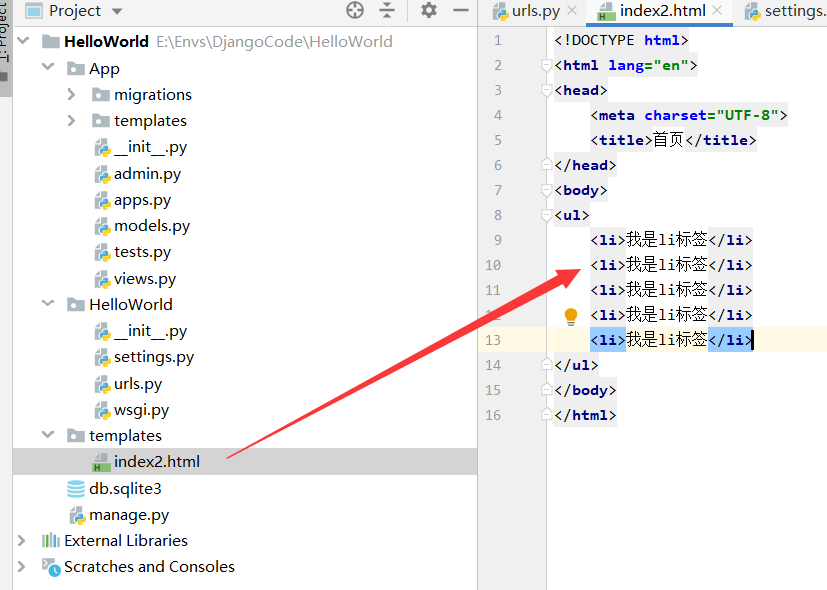This screenshot has width=827, height=590.
Task: Collapse the inner HelloWorld package folder
Action: [48, 303]
